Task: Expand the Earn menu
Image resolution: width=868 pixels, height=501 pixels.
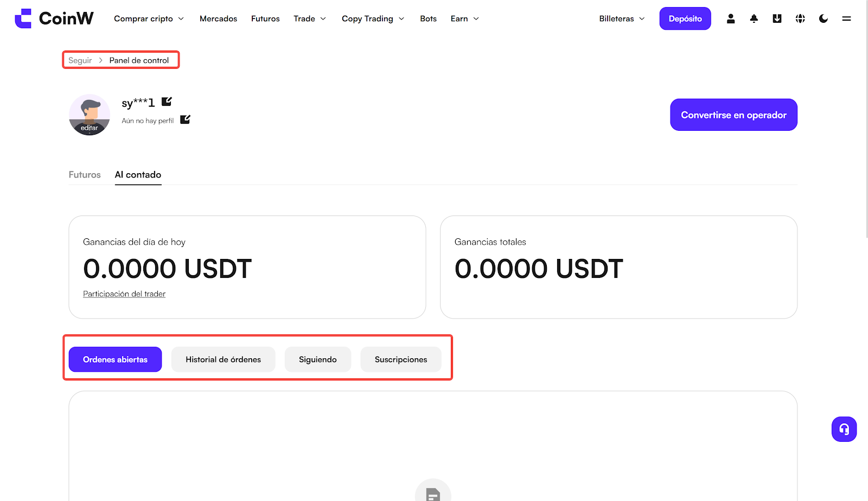Action: 464,18
